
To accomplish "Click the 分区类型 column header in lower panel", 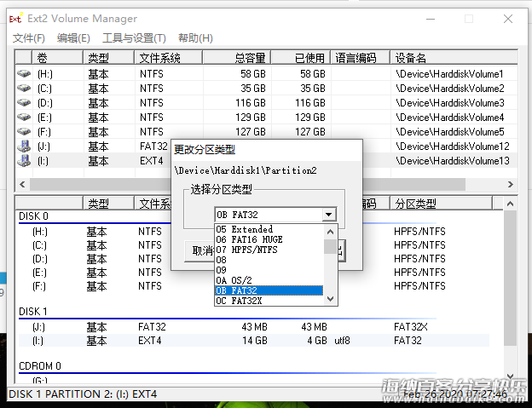I will 441,204.
